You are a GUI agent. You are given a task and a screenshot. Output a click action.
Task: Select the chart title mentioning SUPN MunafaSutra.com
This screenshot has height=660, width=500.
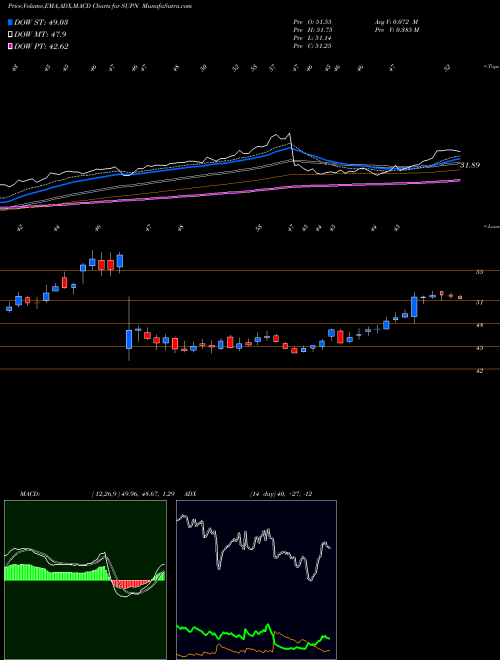(100, 7)
